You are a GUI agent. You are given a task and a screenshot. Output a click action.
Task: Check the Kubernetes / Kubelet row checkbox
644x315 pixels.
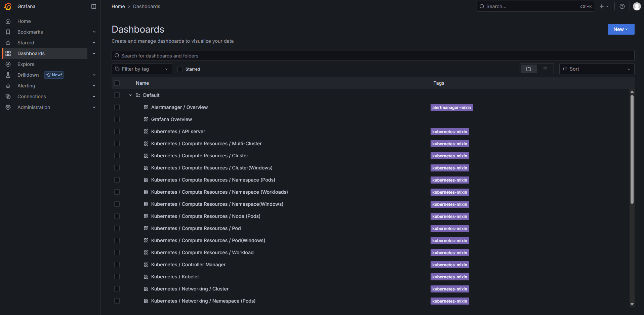point(117,277)
